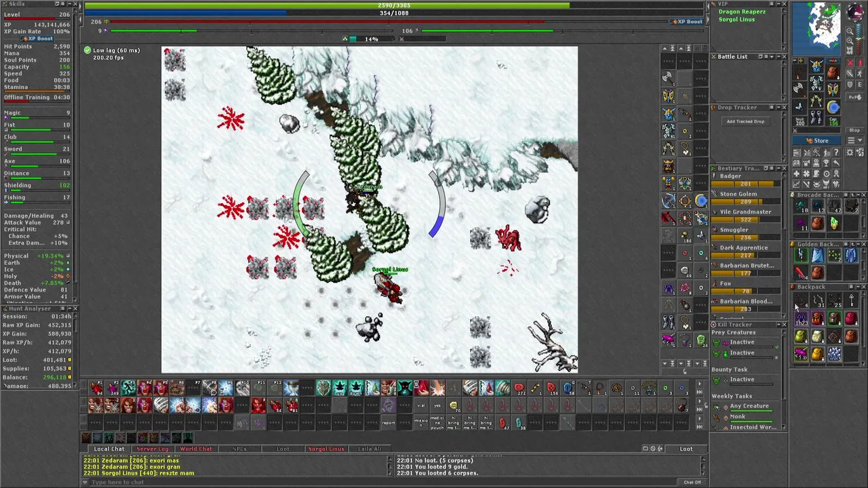Click Bounty Task Inactive entry
The width and height of the screenshot is (868, 488).
pos(743,381)
